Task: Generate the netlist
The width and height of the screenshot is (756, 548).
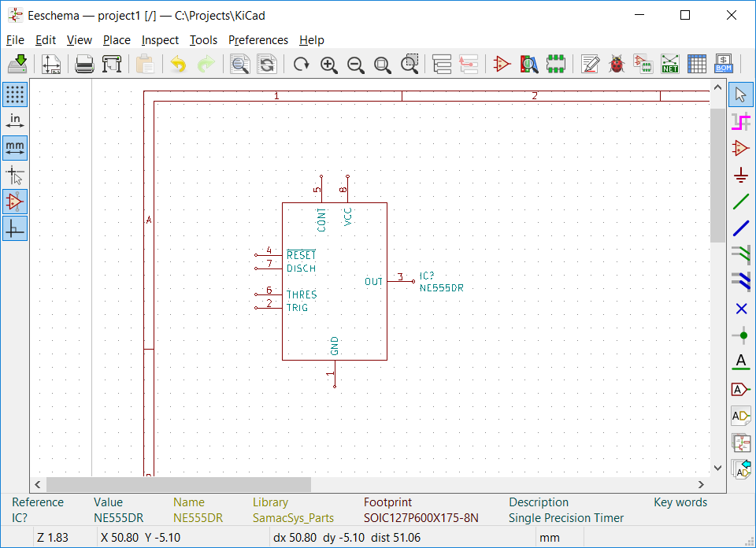Action: click(x=670, y=64)
